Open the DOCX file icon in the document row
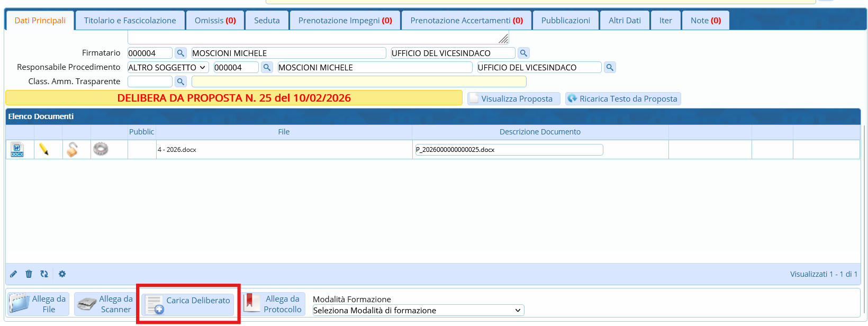Screen dimensions: 868x326 coord(17,150)
